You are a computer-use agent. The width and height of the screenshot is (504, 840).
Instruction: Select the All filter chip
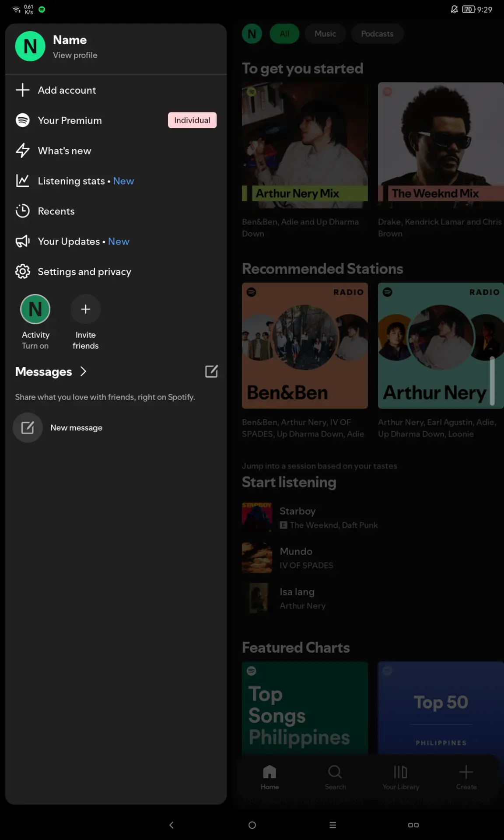click(x=284, y=34)
